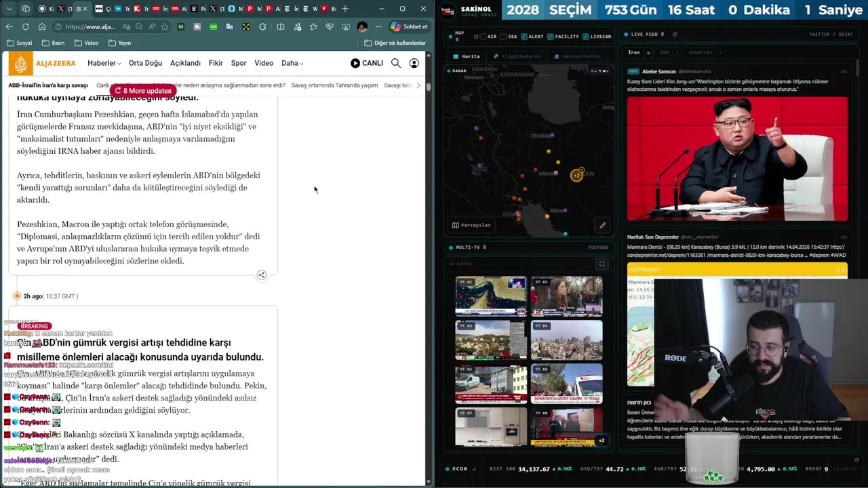Close the active Al Jazeera tab
The image size is (868, 488).
point(85,9)
